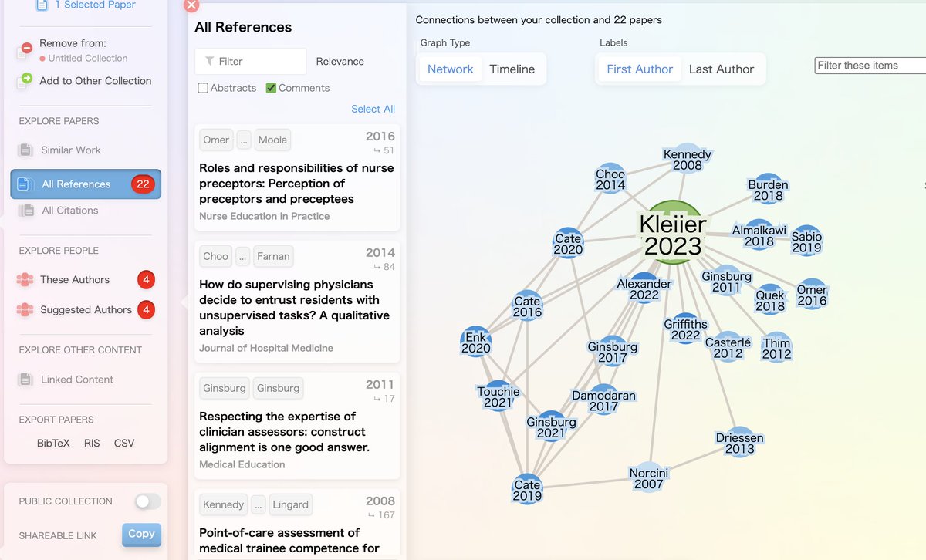Image resolution: width=926 pixels, height=560 pixels.
Task: Export papers as RIS
Action: point(93,443)
